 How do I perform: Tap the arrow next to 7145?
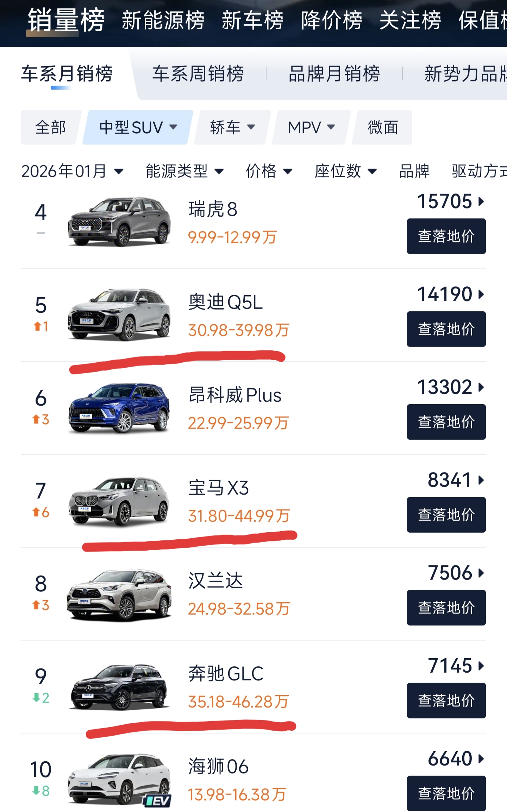click(x=481, y=666)
